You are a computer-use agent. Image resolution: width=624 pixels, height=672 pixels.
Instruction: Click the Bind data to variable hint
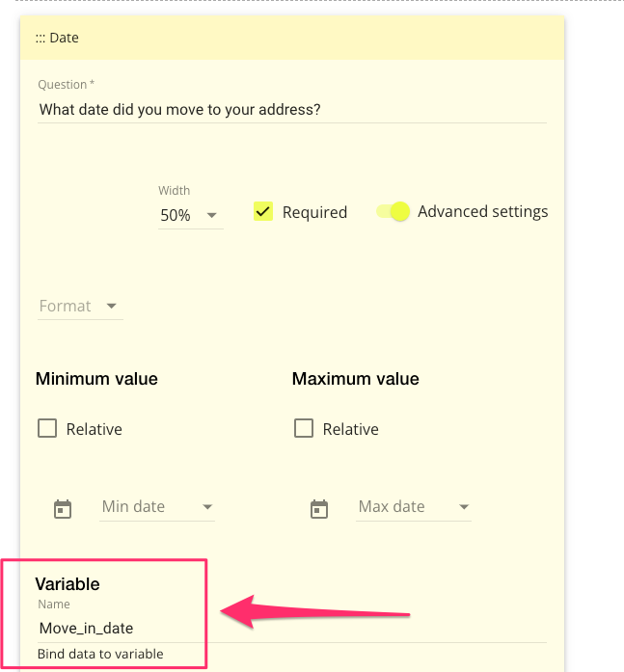tap(100, 655)
